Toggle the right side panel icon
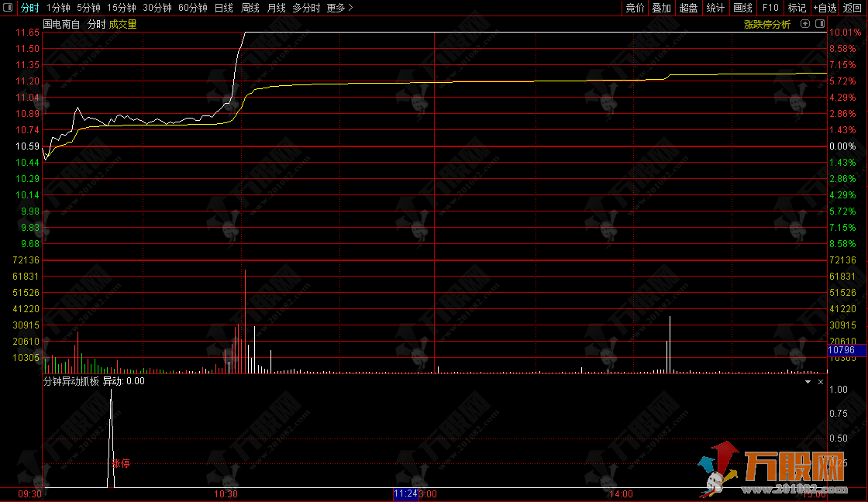Viewport: 868px width, 502px height. point(819,24)
